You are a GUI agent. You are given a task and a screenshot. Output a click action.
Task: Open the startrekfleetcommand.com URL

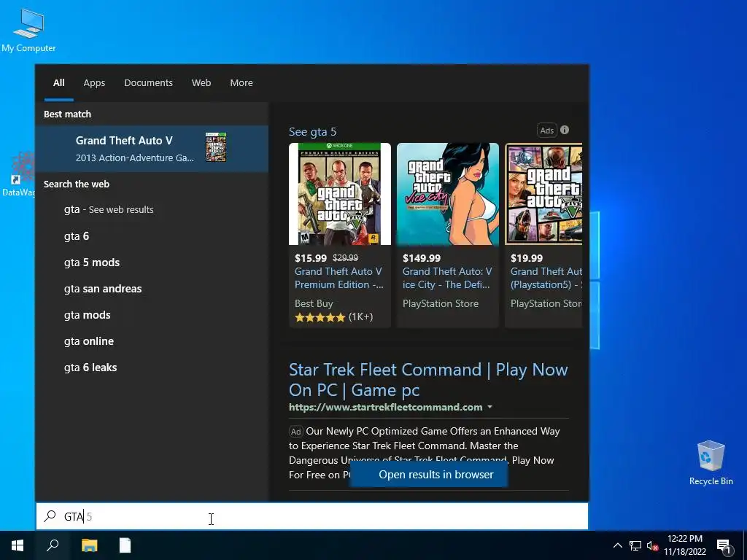(x=385, y=407)
